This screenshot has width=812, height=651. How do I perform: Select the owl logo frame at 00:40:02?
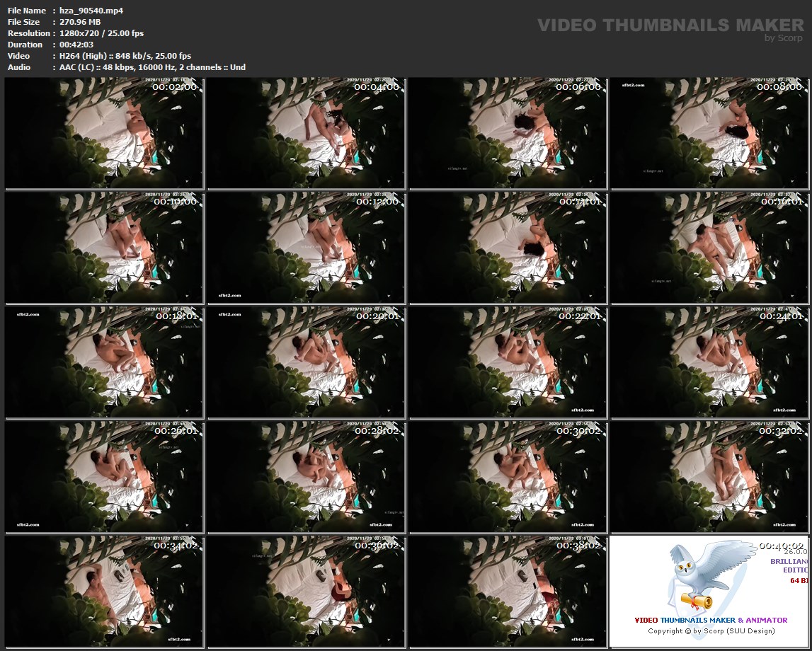coord(710,592)
